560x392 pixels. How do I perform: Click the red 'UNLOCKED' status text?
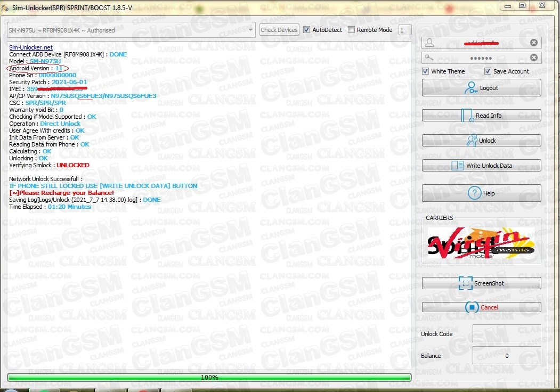click(73, 165)
